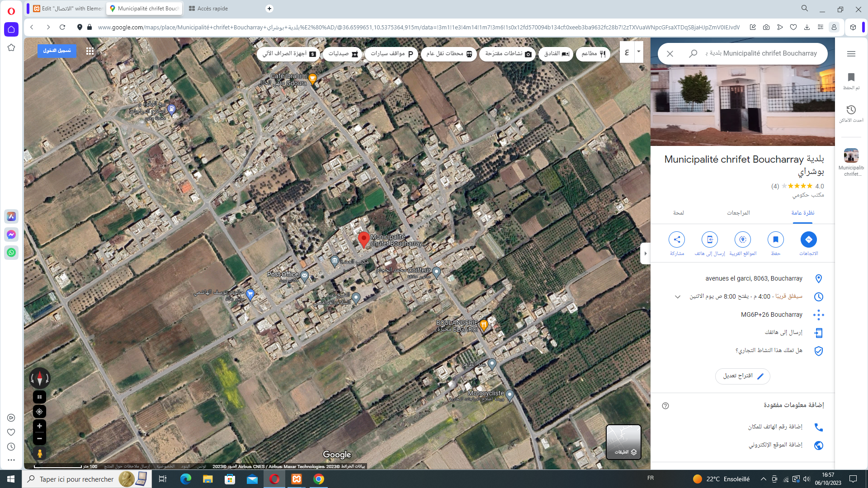Click the Share icon button

click(677, 239)
